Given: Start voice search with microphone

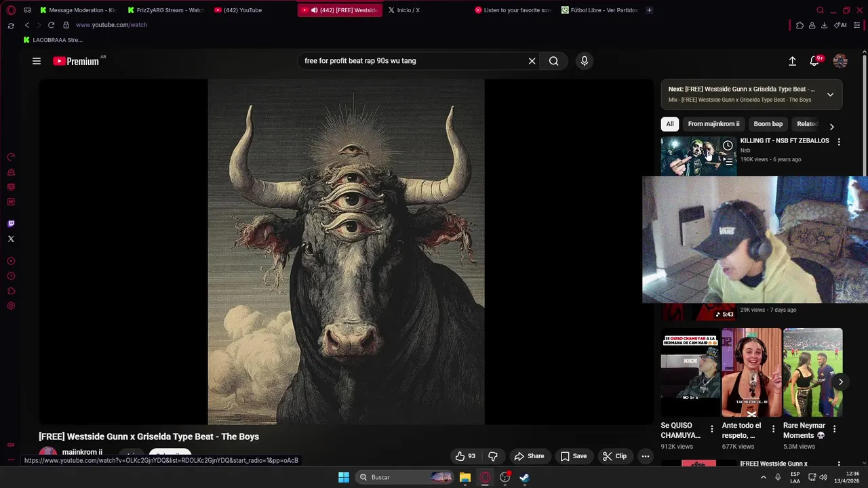Looking at the screenshot, I should click(x=585, y=61).
